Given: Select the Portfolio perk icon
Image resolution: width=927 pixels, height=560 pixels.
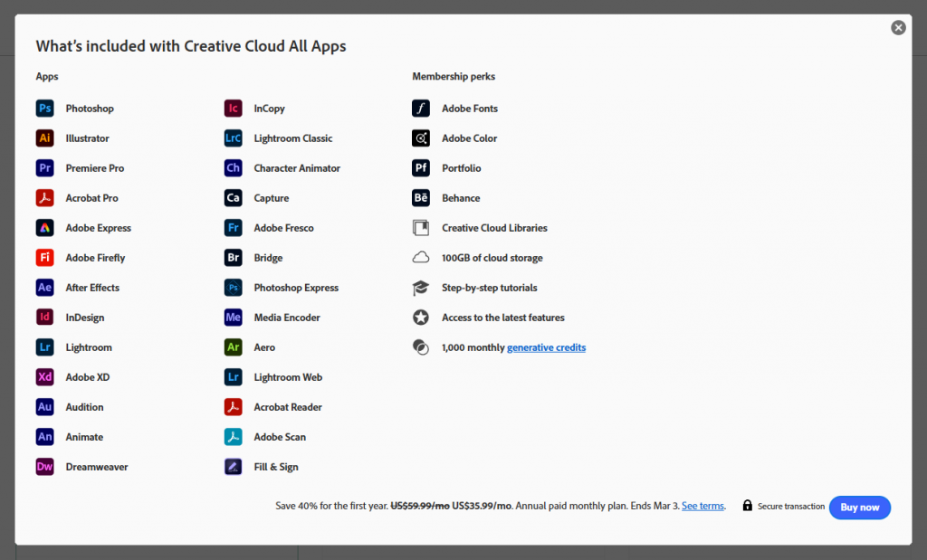Looking at the screenshot, I should coord(420,167).
